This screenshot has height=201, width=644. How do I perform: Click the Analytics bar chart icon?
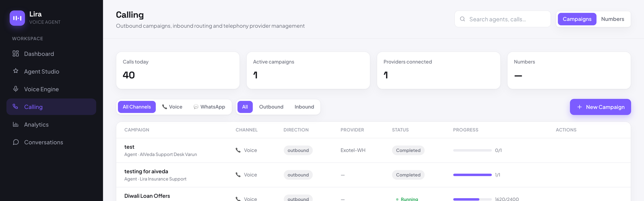(16, 124)
